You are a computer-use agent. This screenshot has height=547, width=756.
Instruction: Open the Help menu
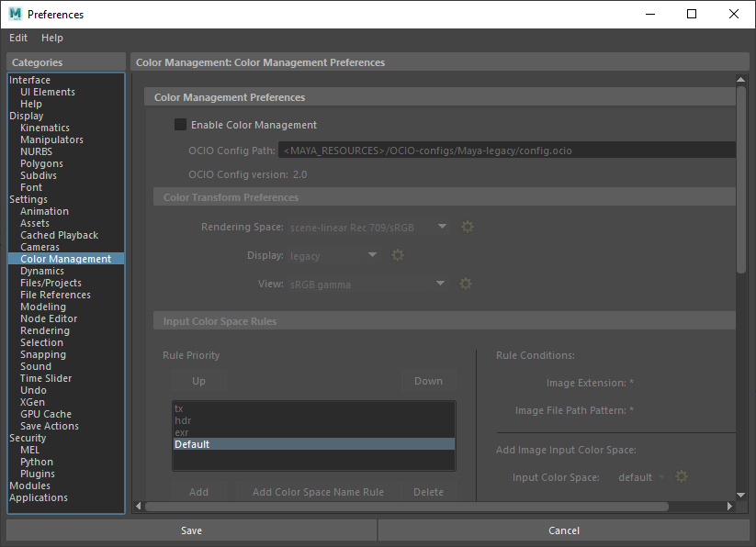coord(52,38)
